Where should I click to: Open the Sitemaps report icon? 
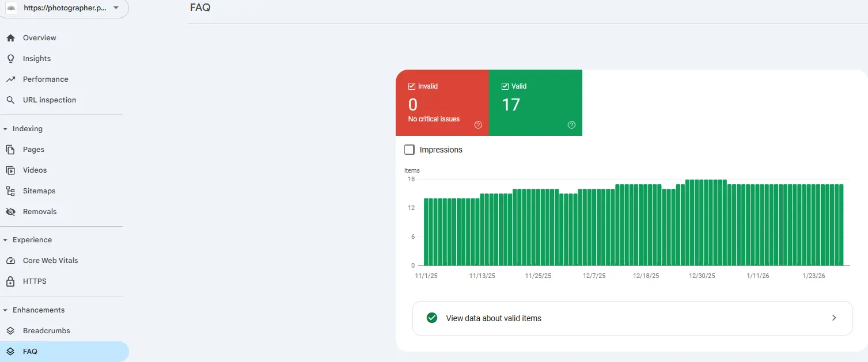click(12, 190)
